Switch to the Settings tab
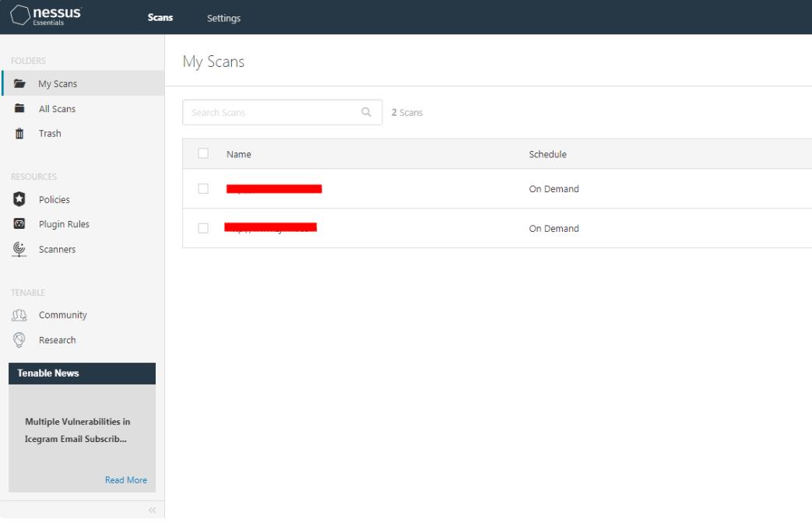This screenshot has width=812, height=523. 223,18
